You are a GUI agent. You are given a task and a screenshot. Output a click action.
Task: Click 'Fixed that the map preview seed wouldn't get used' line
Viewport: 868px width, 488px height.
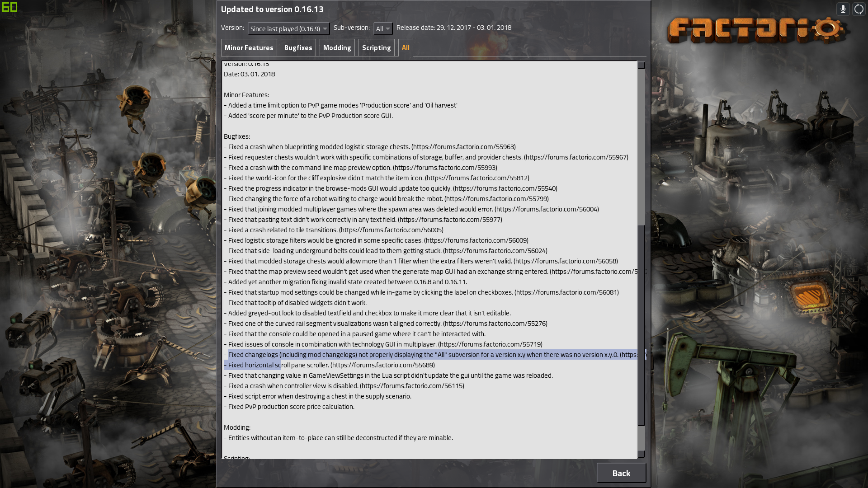point(430,272)
